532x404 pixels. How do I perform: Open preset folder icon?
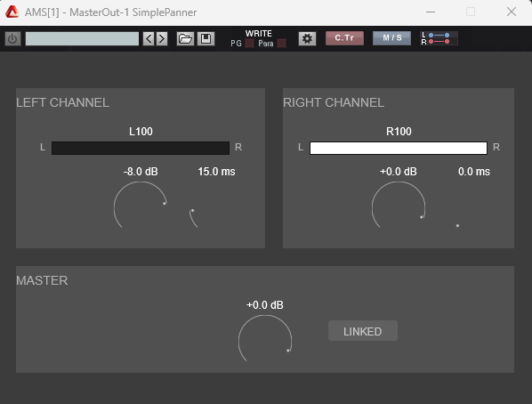point(185,38)
